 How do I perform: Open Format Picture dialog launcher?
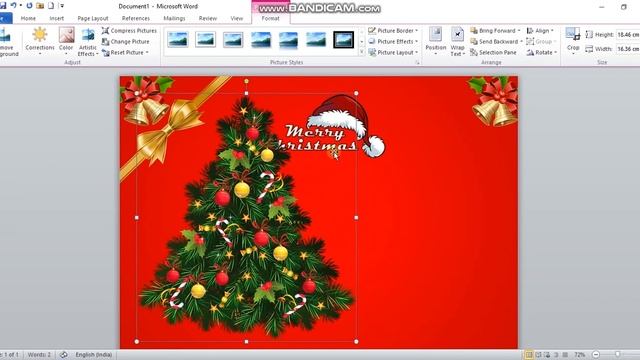(417, 62)
